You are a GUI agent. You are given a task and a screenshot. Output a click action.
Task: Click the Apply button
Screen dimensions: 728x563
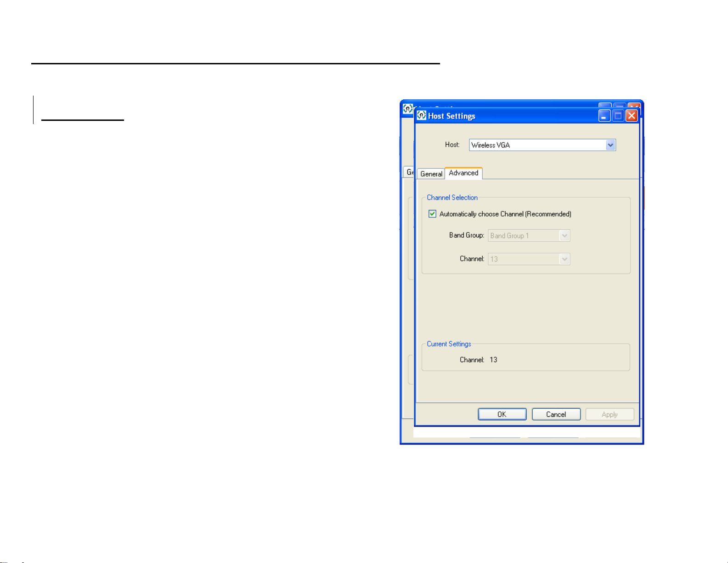609,414
